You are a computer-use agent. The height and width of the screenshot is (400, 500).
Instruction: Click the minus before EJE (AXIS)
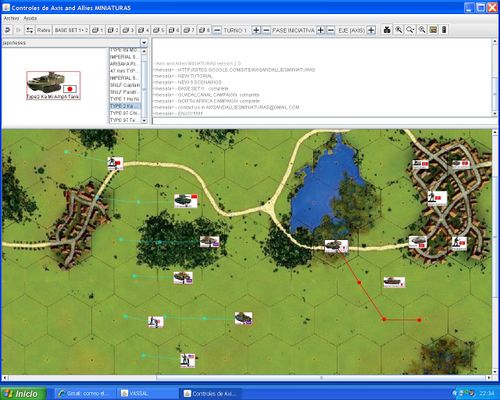tap(330, 30)
